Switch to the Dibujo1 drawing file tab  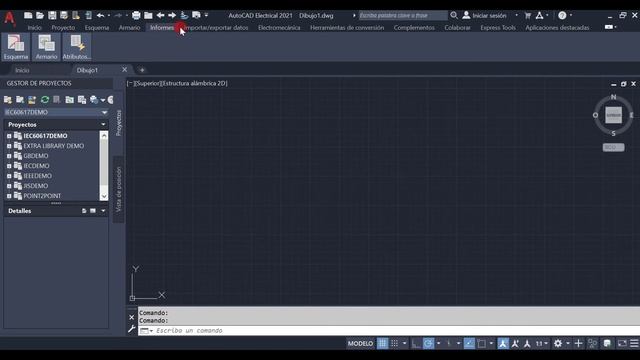click(x=87, y=70)
